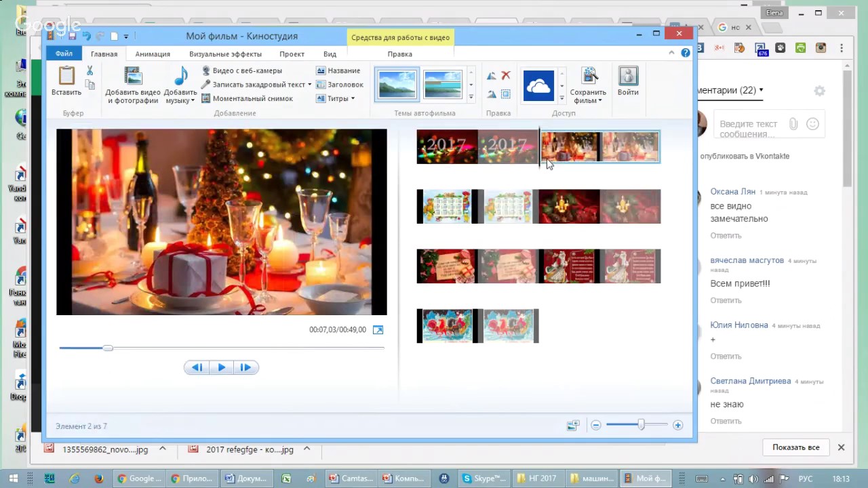Viewport: 868px width, 488px height.
Task: Add a Название title clip
Action: pos(338,70)
